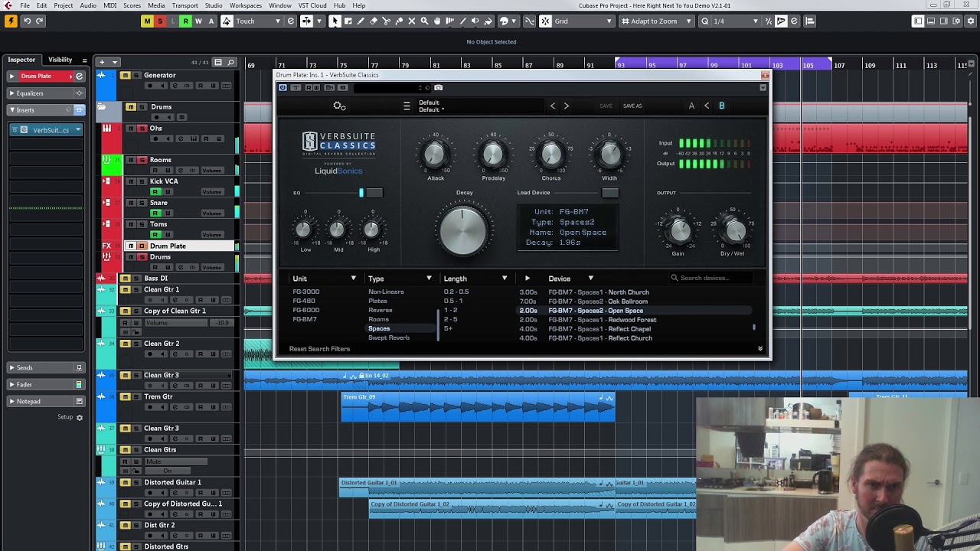Toggle global Read automation R button
The width and height of the screenshot is (980, 551).
click(185, 21)
